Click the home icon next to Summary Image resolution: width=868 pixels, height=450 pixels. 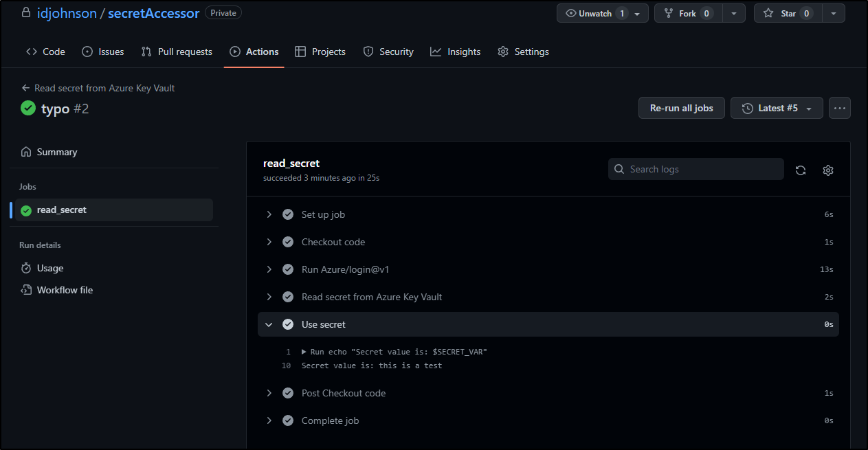tap(26, 152)
